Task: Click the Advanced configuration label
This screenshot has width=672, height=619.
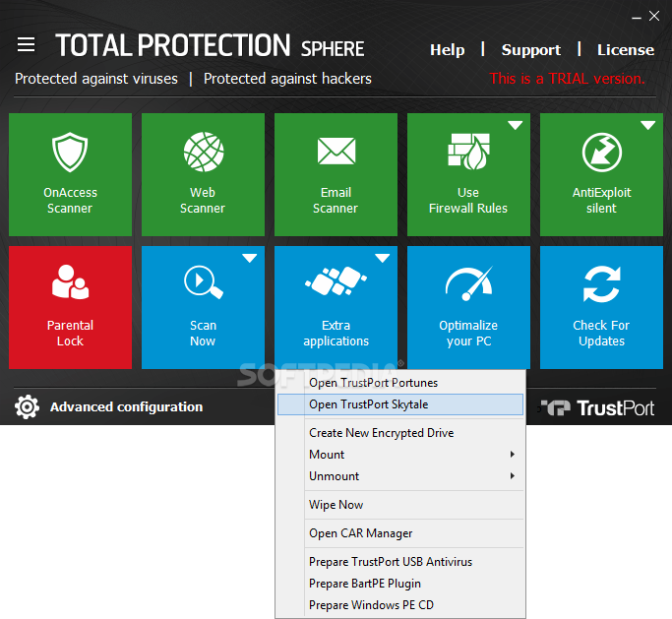Action: (126, 406)
